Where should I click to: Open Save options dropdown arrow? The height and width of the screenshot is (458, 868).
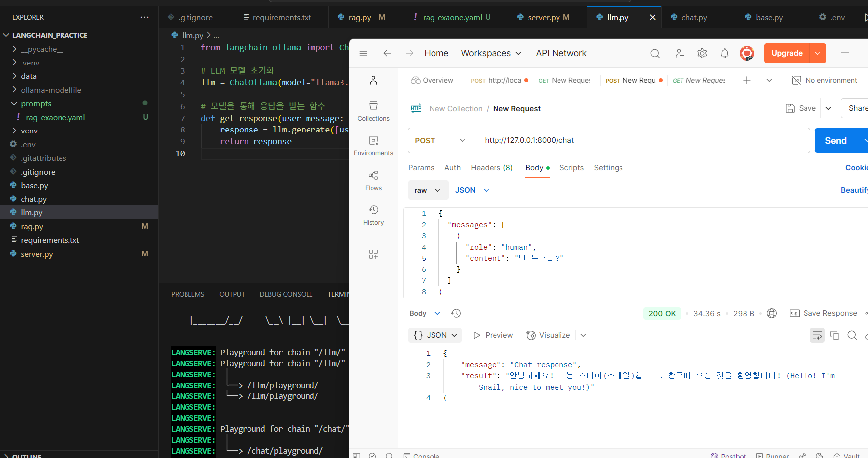[828, 108]
